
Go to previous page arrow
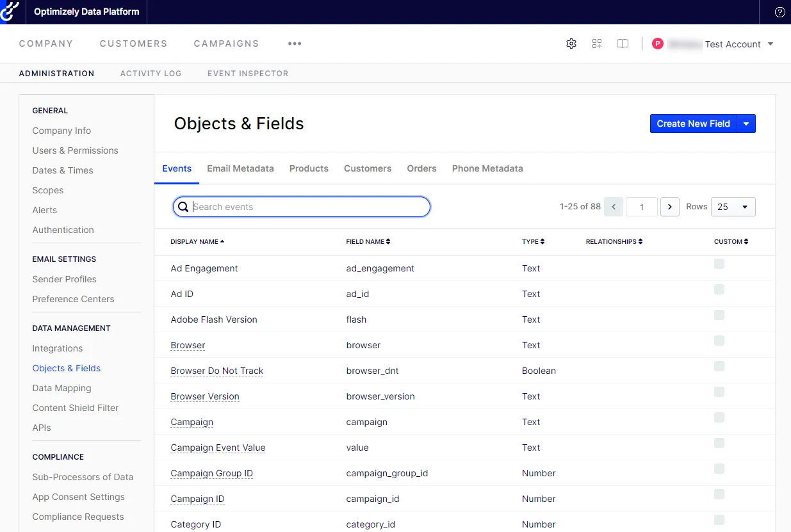tap(614, 207)
